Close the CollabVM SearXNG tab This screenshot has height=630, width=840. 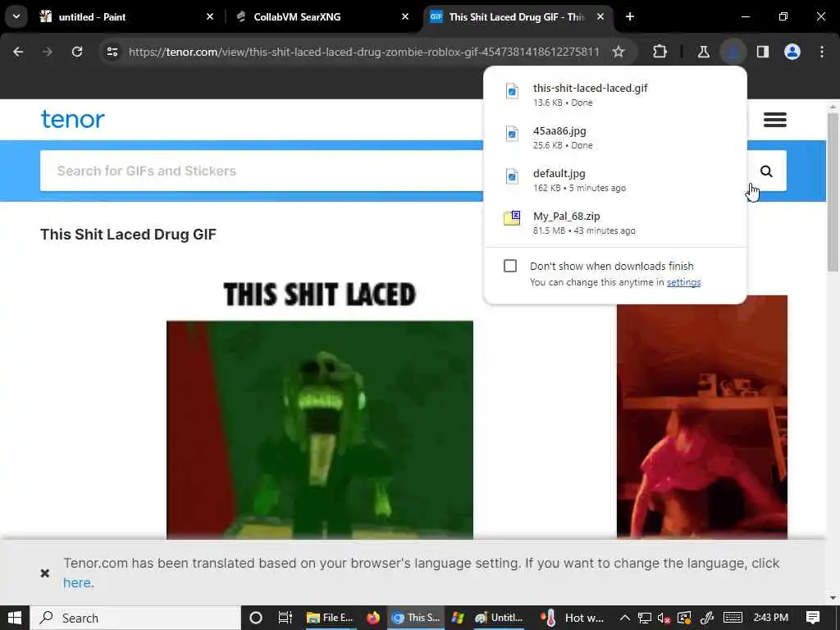(405, 16)
